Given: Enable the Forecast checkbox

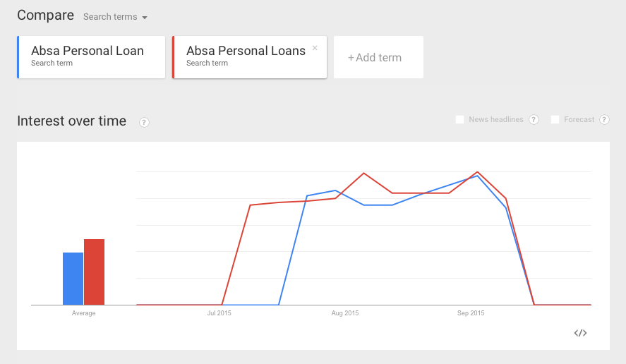Looking at the screenshot, I should (x=555, y=120).
